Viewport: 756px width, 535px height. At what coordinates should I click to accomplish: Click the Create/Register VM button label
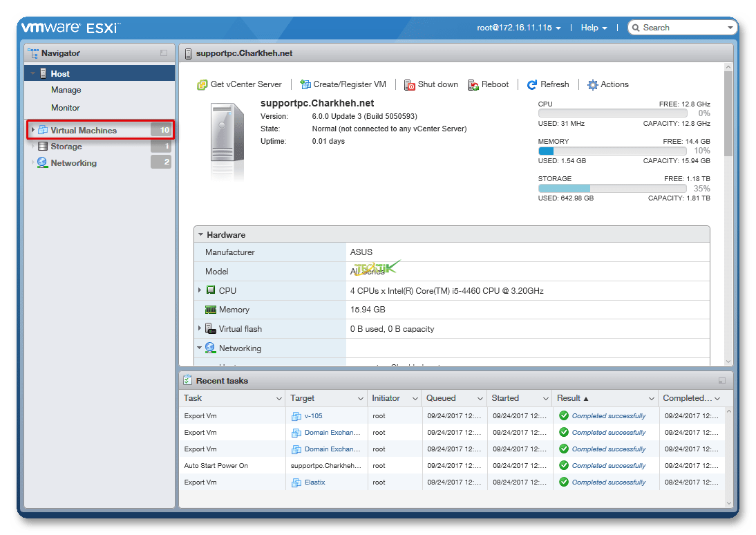click(350, 84)
